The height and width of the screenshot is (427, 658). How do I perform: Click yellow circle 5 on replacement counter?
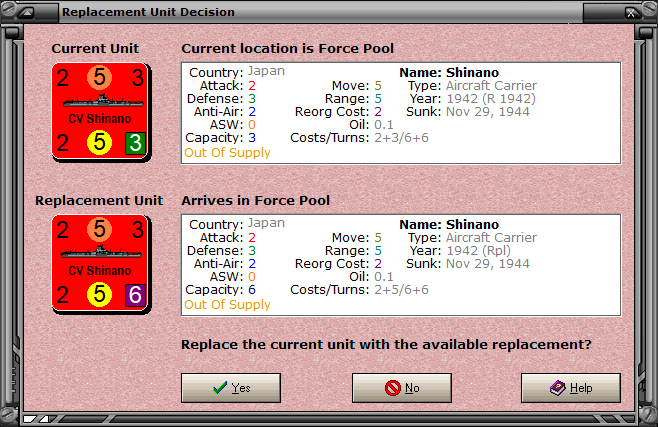click(99, 294)
